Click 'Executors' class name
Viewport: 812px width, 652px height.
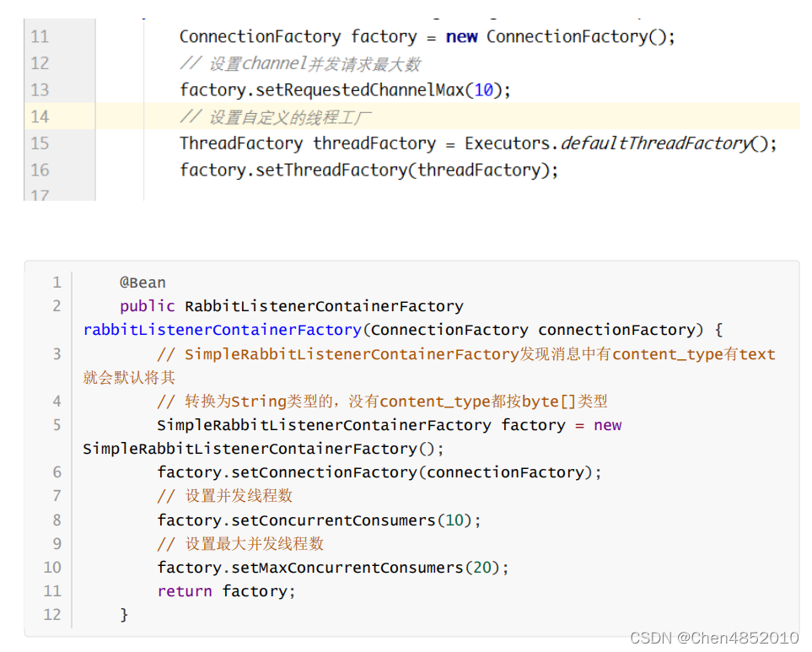[507, 143]
